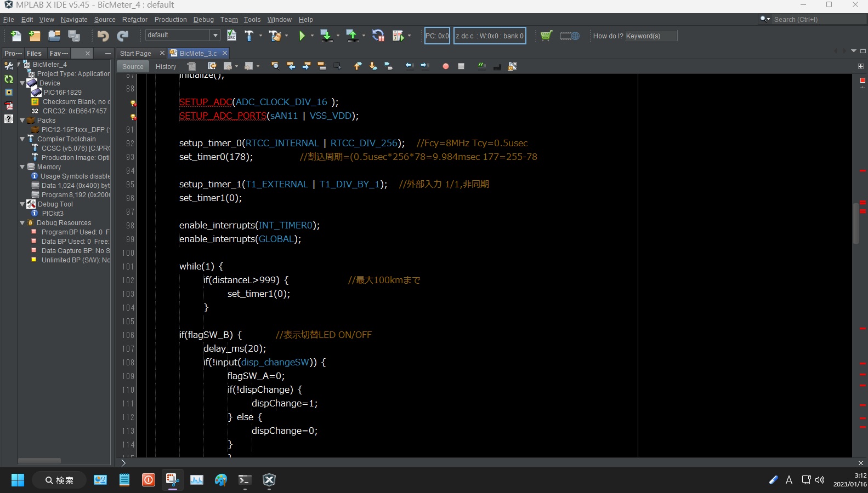This screenshot has width=868, height=493.
Task: Open an existing project via folder icon
Action: 54,36
